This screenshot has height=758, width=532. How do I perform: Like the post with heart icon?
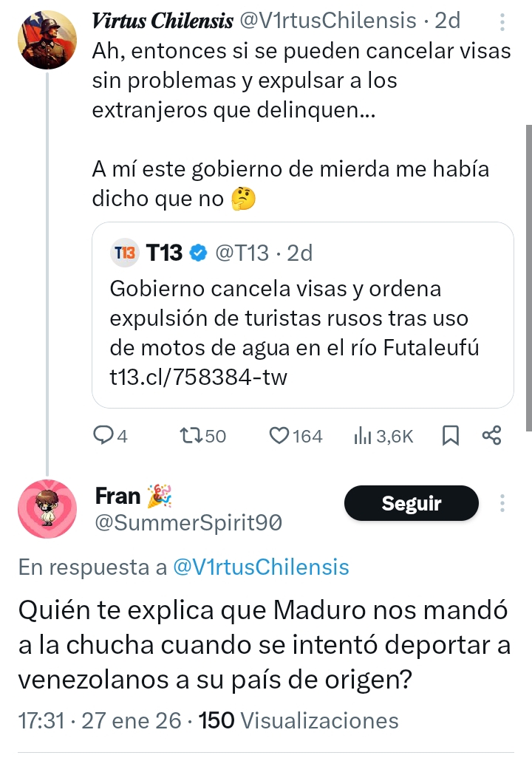click(x=279, y=436)
